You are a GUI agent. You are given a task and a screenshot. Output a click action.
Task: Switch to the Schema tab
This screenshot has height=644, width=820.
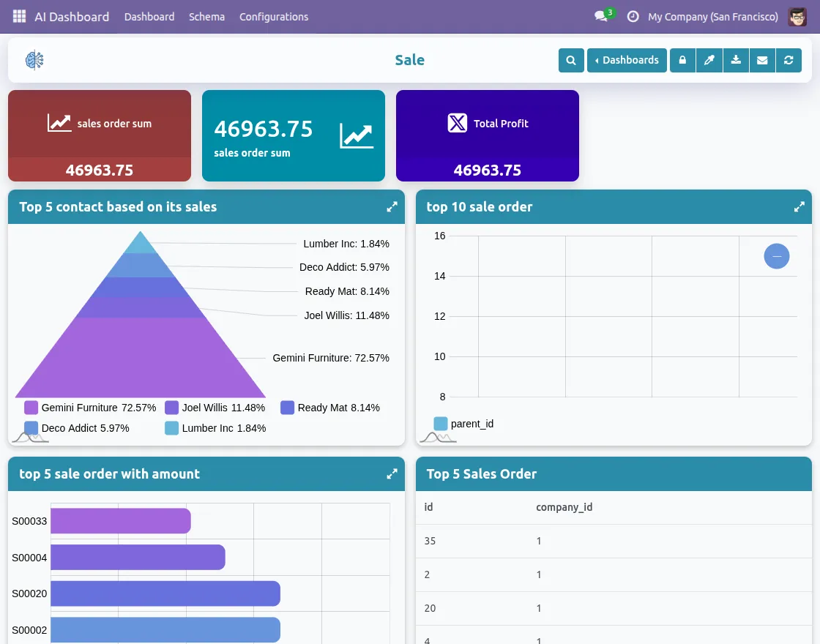(x=206, y=16)
